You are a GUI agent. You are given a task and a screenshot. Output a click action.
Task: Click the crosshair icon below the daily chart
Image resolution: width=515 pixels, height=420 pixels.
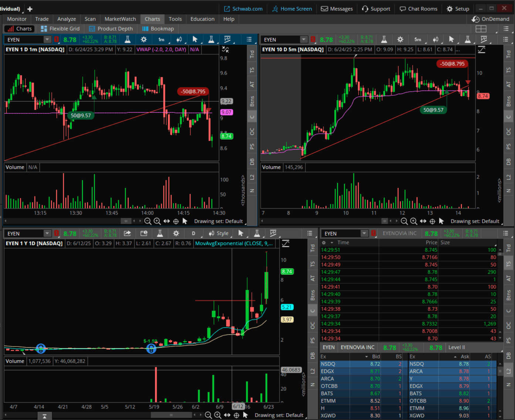coord(237,415)
